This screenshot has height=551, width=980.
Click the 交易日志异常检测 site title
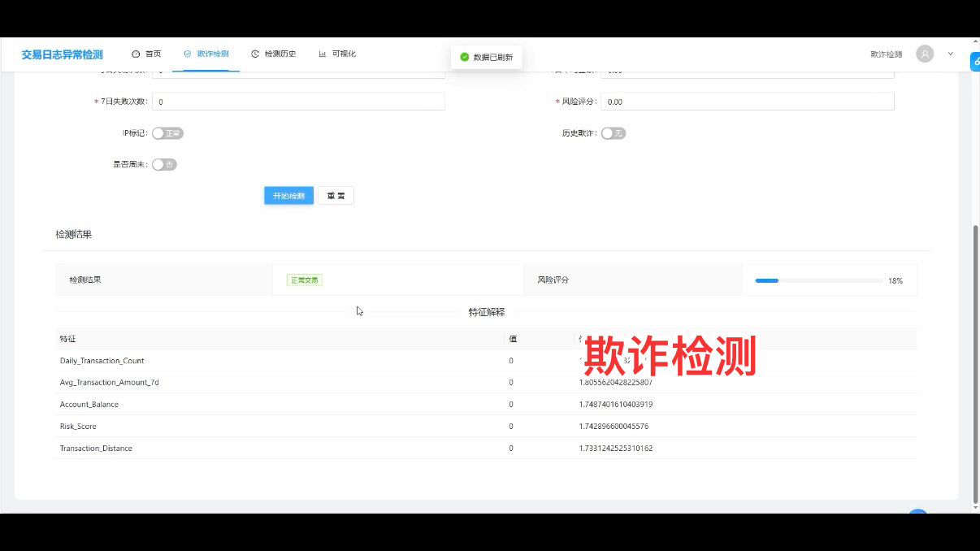click(62, 54)
